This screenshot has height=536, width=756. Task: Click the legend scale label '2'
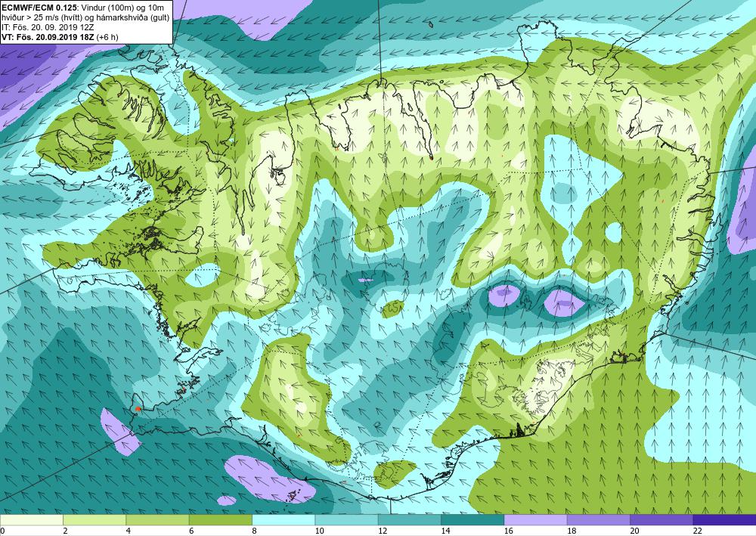pyautogui.click(x=65, y=531)
